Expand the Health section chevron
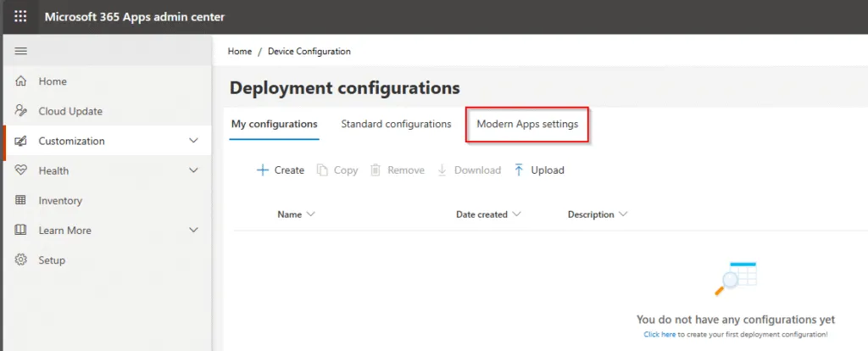Viewport: 868px width, 351px height. (x=194, y=170)
